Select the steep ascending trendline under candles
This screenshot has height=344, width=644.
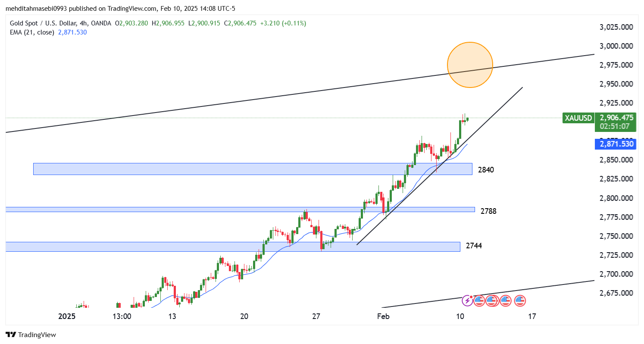440,166
